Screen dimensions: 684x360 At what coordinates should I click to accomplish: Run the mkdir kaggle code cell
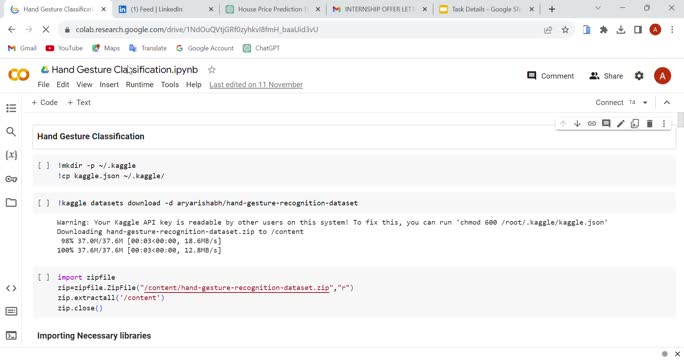[x=44, y=166]
